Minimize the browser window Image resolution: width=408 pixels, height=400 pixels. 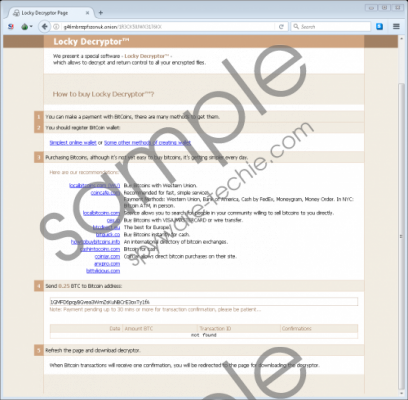click(x=371, y=8)
